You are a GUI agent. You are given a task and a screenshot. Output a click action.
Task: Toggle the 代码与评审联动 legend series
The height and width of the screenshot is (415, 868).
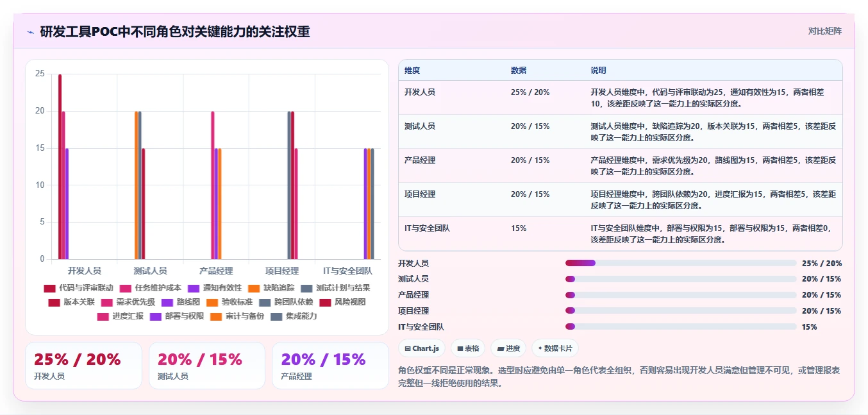(78, 288)
